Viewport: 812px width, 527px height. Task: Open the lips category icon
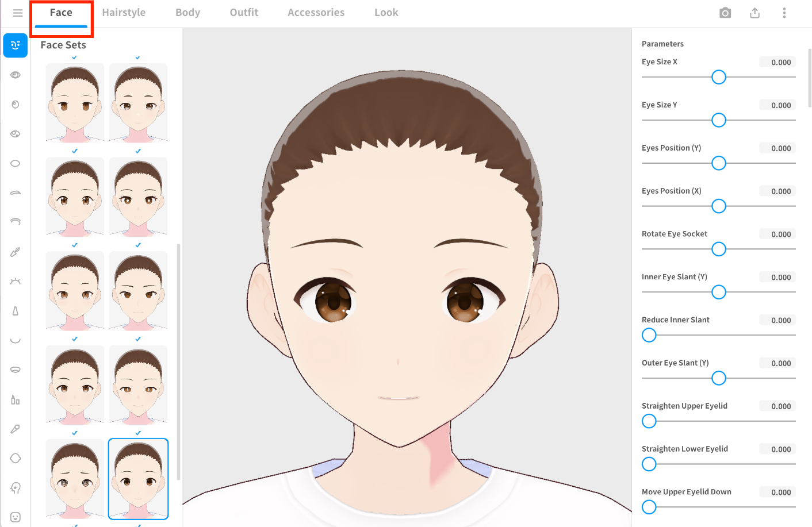pyautogui.click(x=16, y=370)
